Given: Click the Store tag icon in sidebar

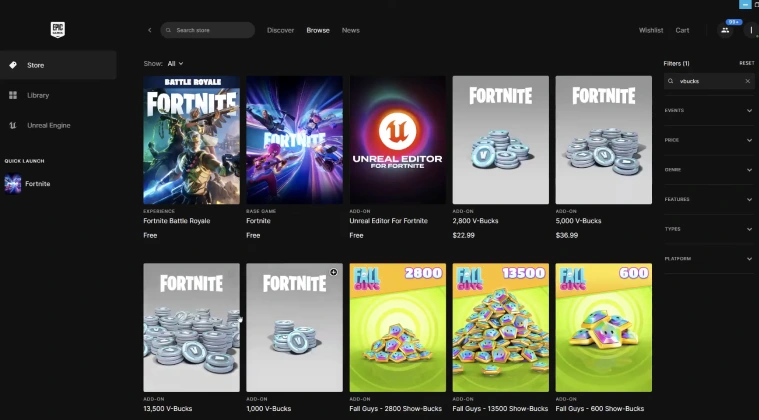Looking at the screenshot, I should pos(13,65).
